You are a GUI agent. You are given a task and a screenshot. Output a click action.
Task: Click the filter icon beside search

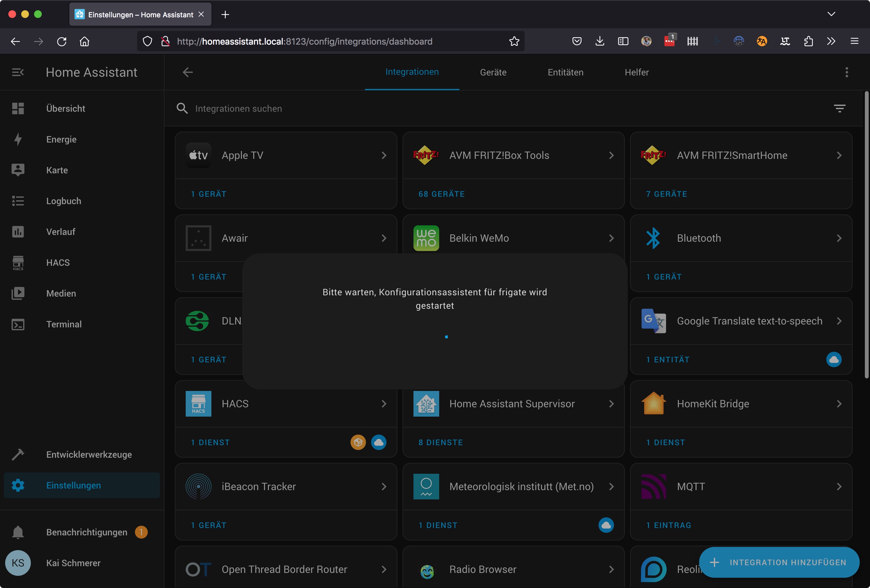(x=839, y=108)
